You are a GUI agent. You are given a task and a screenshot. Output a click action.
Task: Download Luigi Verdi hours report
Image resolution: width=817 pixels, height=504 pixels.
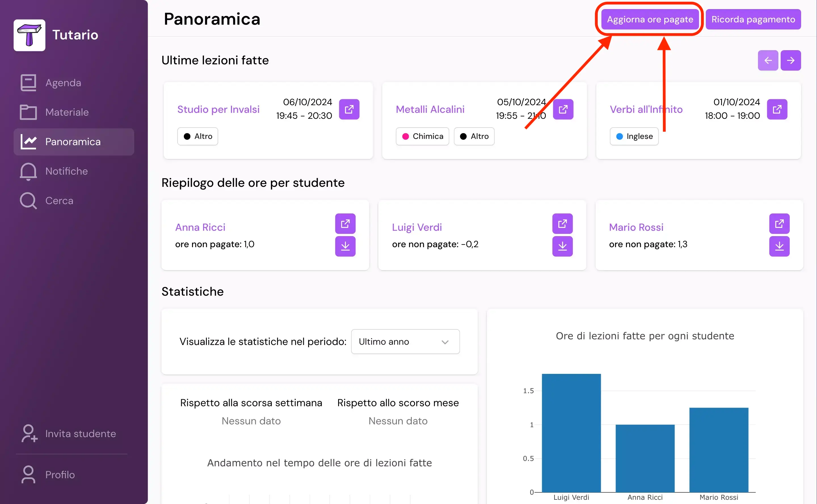pyautogui.click(x=562, y=246)
